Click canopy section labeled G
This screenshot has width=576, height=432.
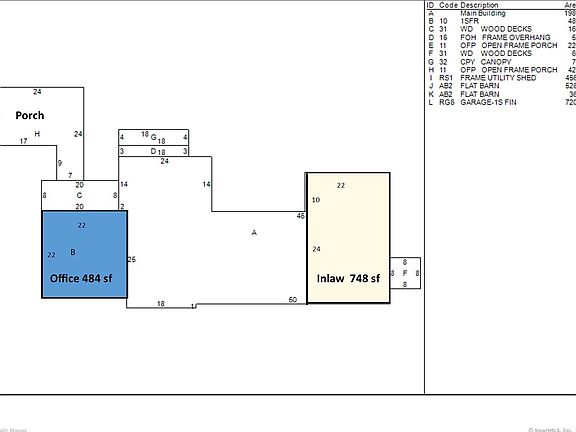tap(154, 137)
